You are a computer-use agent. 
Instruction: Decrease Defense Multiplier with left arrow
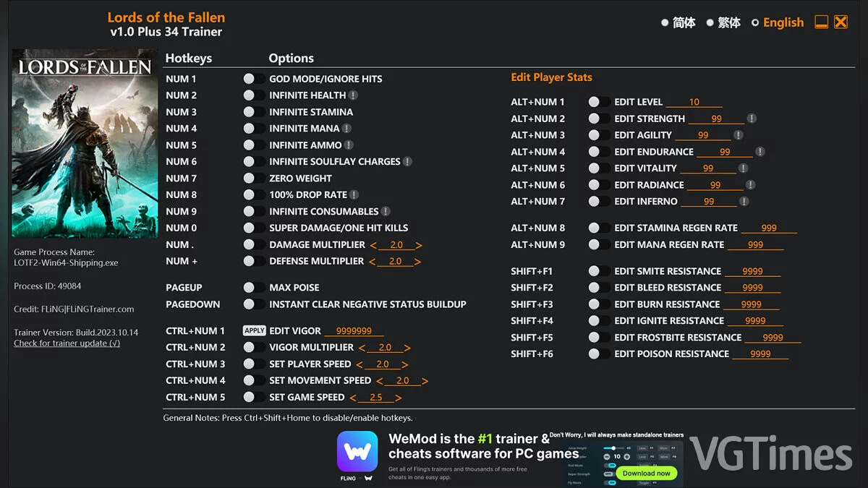[373, 262]
